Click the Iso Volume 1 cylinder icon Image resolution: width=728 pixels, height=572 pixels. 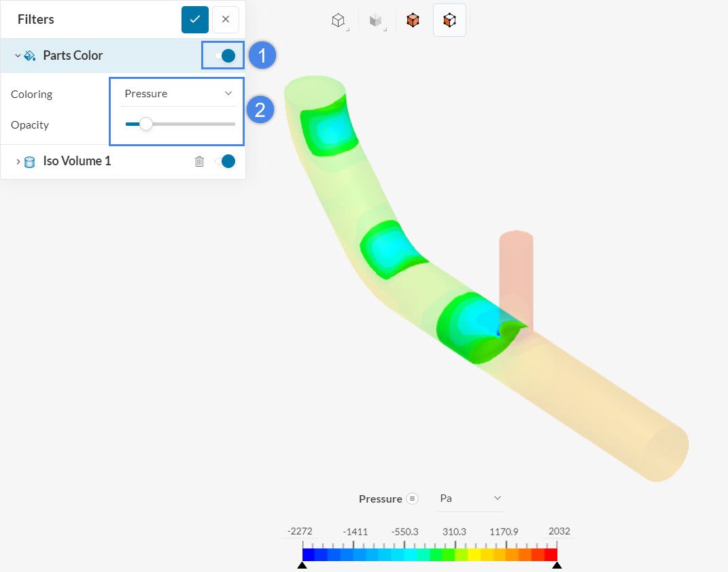30,162
